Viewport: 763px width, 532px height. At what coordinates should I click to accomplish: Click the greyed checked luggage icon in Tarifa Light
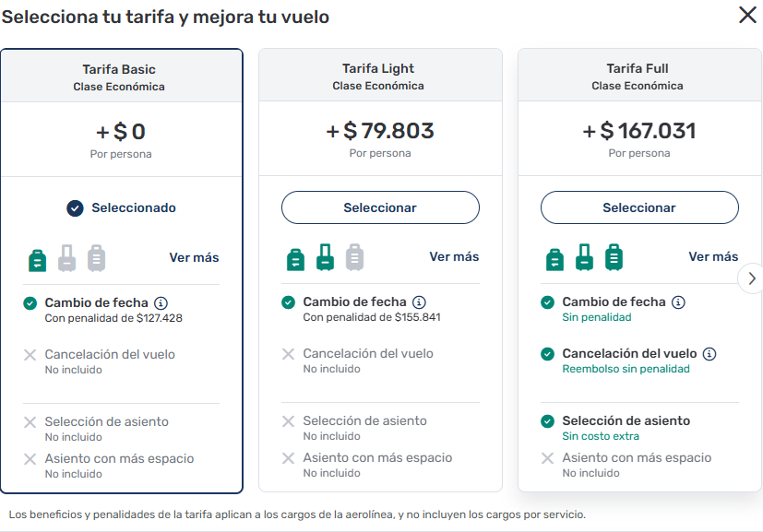354,257
